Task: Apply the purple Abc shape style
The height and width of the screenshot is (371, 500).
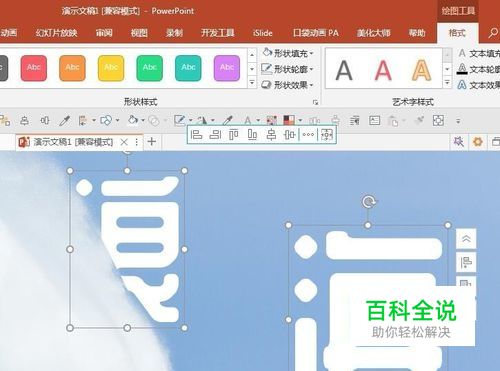Action: coord(227,68)
